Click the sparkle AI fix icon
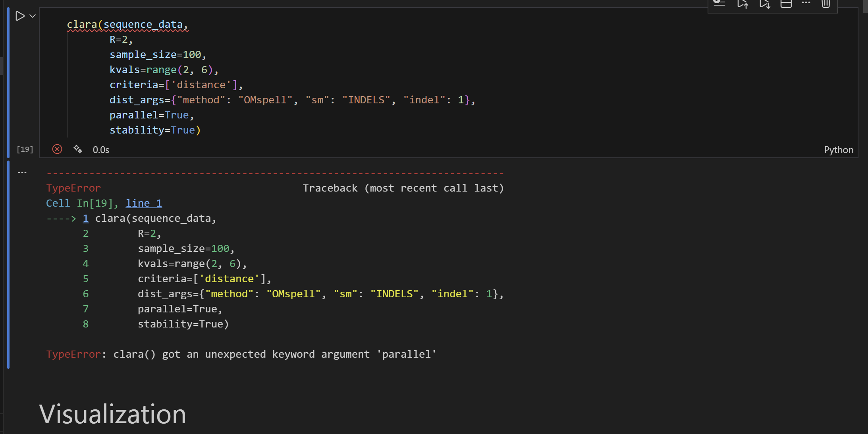Image resolution: width=868 pixels, height=434 pixels. (78, 149)
